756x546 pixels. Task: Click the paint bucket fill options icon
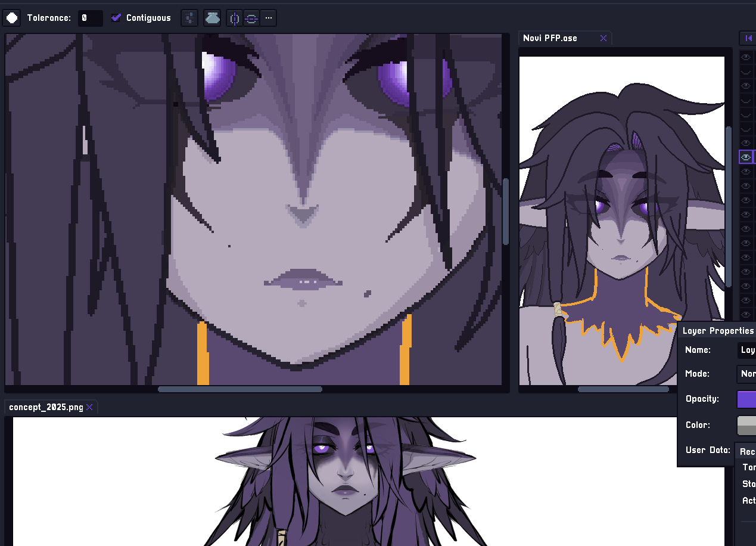[212, 18]
